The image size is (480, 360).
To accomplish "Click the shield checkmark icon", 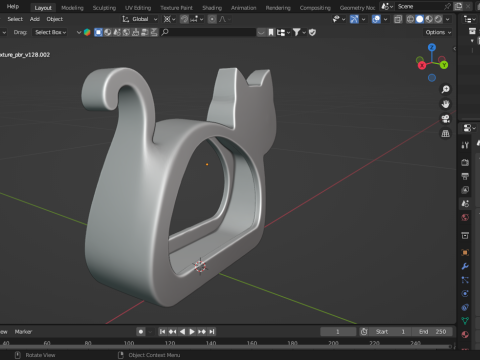I will click(312, 32).
